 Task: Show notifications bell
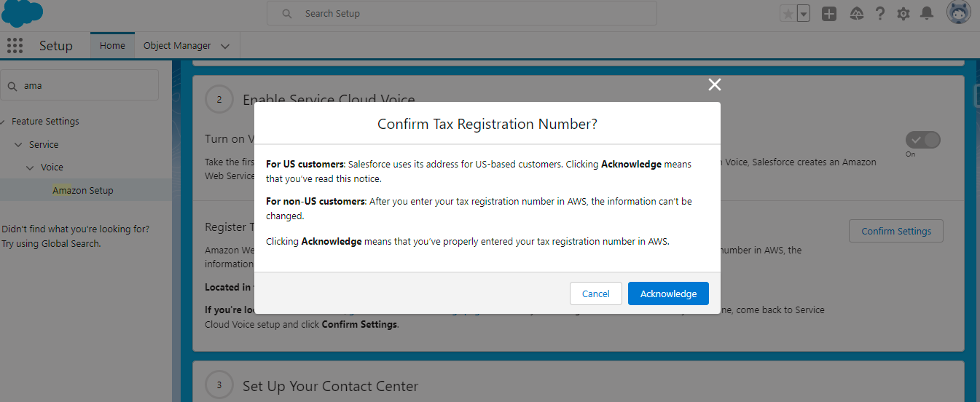click(927, 14)
